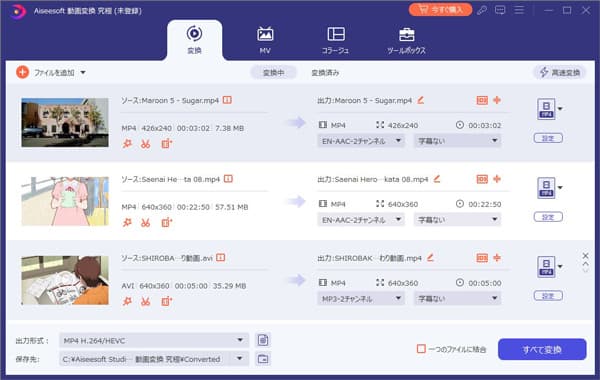Enable the 一つのファイルに結合 checkbox

coord(421,349)
